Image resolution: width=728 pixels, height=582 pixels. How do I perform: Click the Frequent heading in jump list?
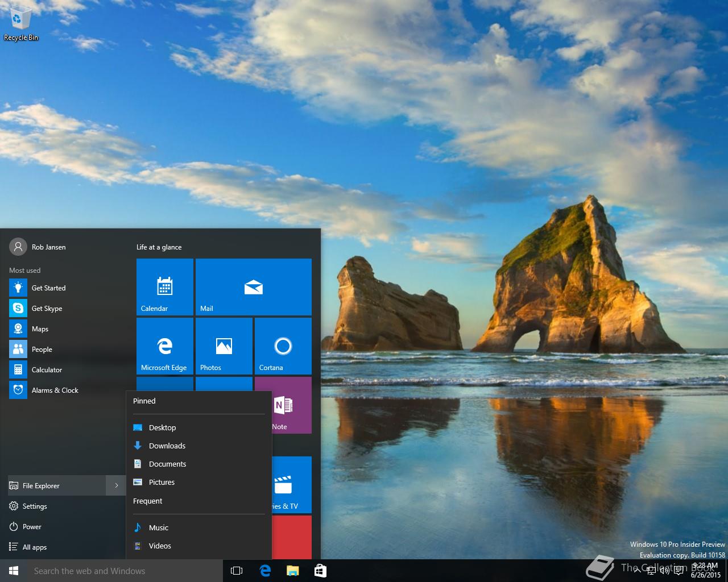tap(147, 501)
